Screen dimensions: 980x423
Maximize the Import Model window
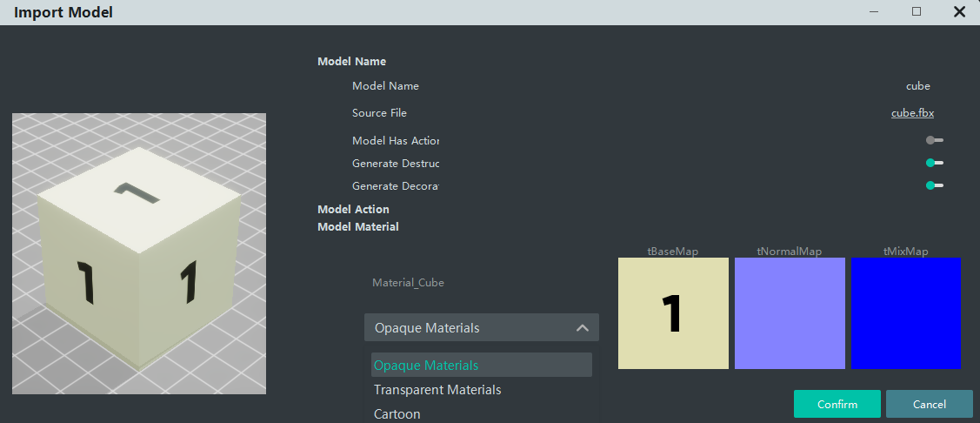917,12
